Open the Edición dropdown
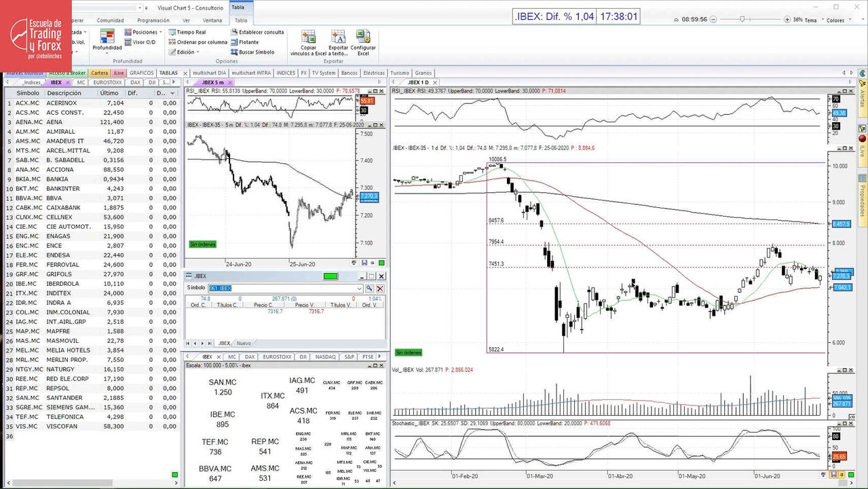This screenshot has width=868, height=489. point(184,52)
